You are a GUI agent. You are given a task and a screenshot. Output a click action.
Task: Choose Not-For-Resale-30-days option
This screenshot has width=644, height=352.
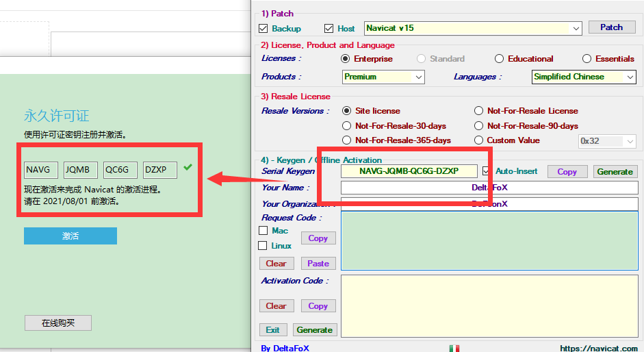tap(347, 126)
